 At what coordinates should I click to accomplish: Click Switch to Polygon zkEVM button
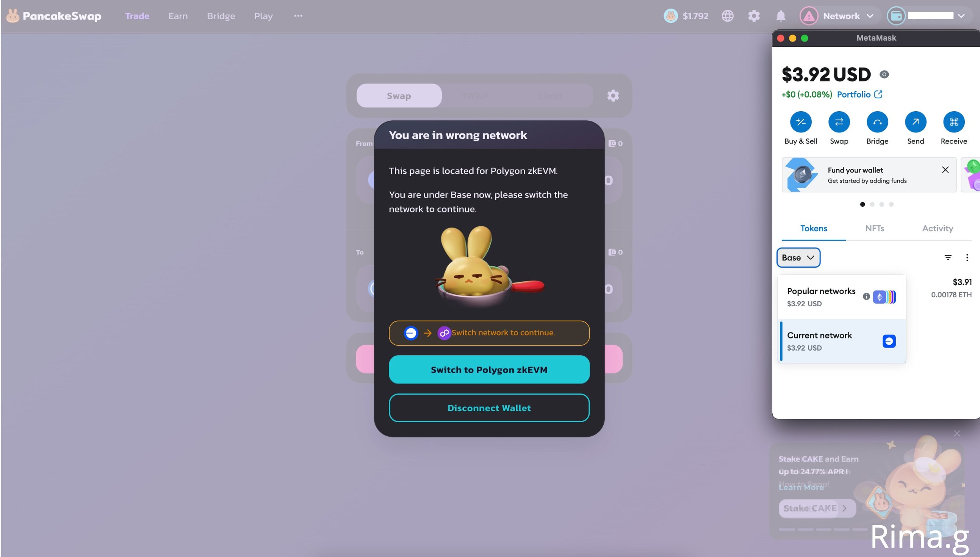coord(489,369)
